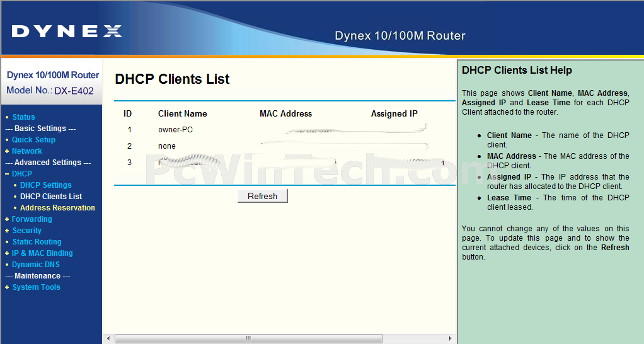Click the Dynex logo
The width and height of the screenshot is (644, 344).
point(67,32)
